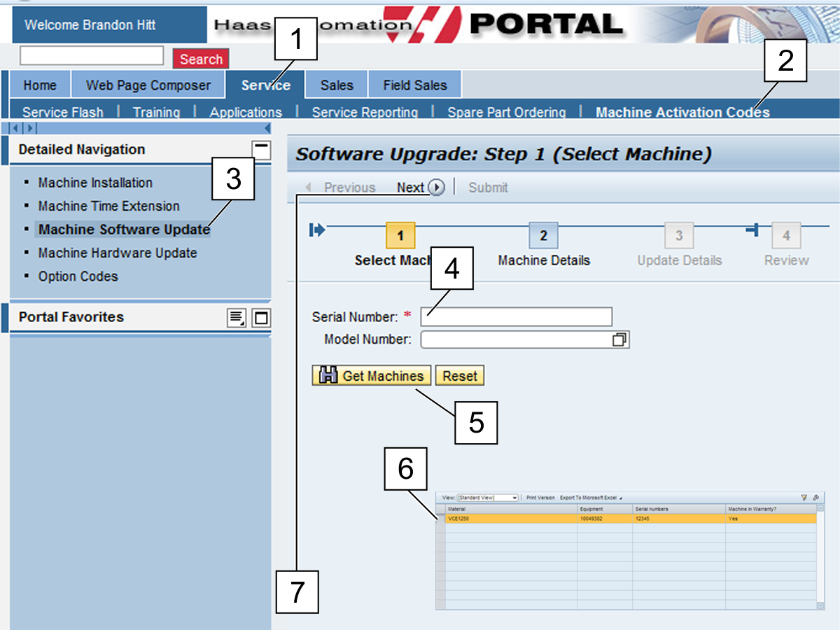This screenshot has height=630, width=840.
Task: Select the roadmap step 4 box
Action: (786, 236)
